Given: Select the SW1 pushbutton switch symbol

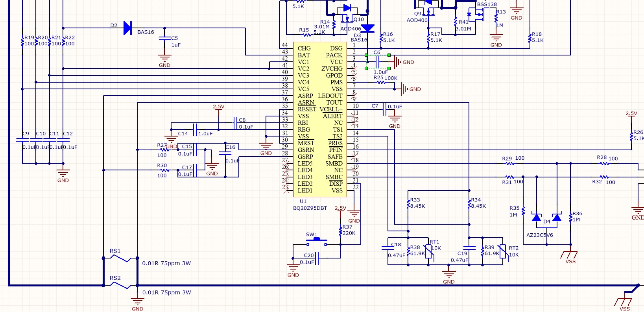Looking at the screenshot, I should point(317,242).
